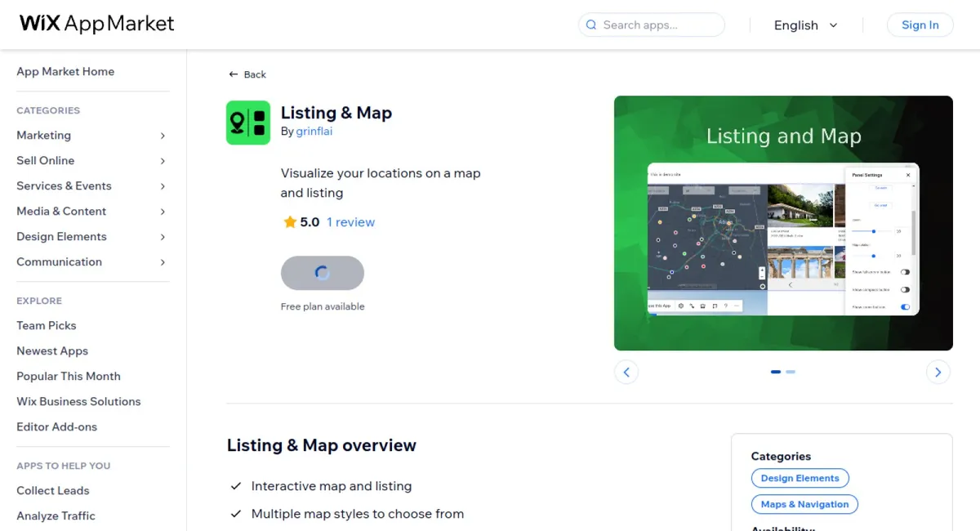This screenshot has width=980, height=531.
Task: Click 'Multiple map styles to choose from' text
Action: pos(358,514)
